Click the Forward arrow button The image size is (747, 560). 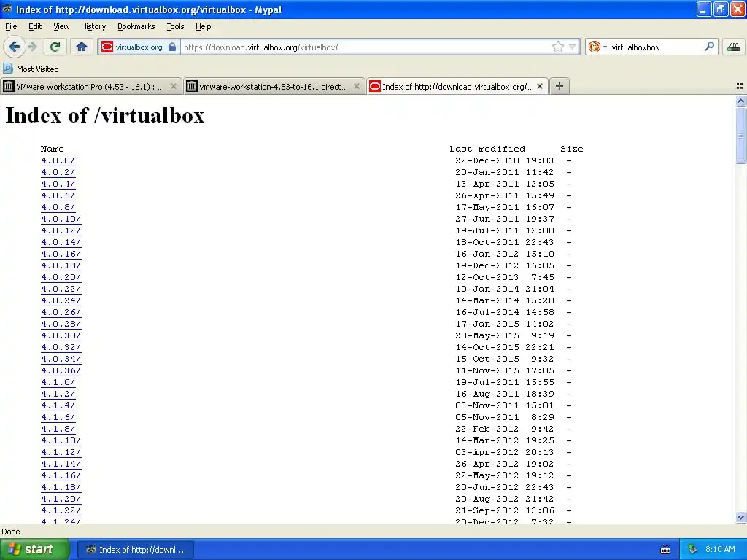(33, 47)
